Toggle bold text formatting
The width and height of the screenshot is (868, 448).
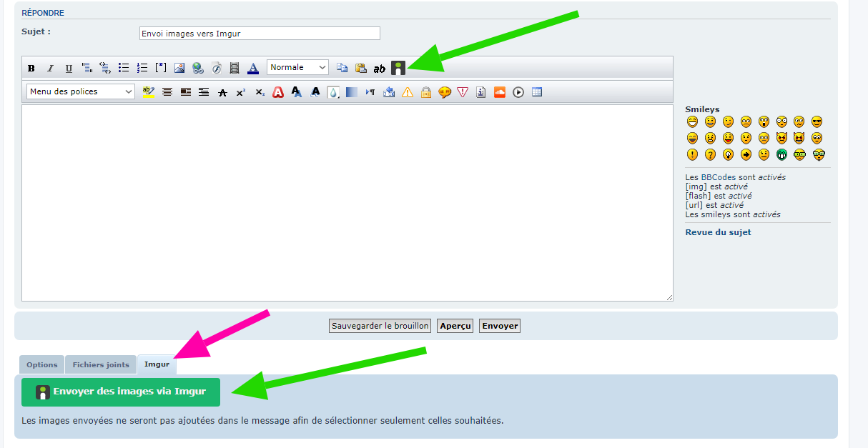click(x=31, y=69)
